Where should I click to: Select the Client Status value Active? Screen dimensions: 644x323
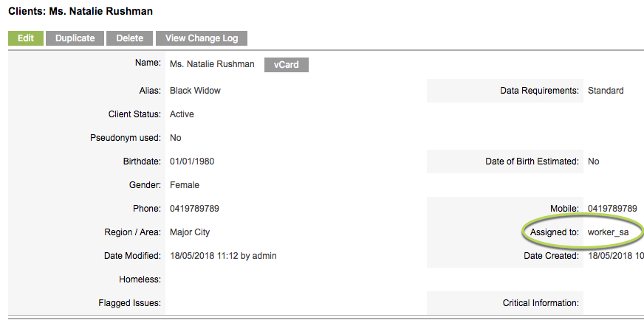click(182, 114)
